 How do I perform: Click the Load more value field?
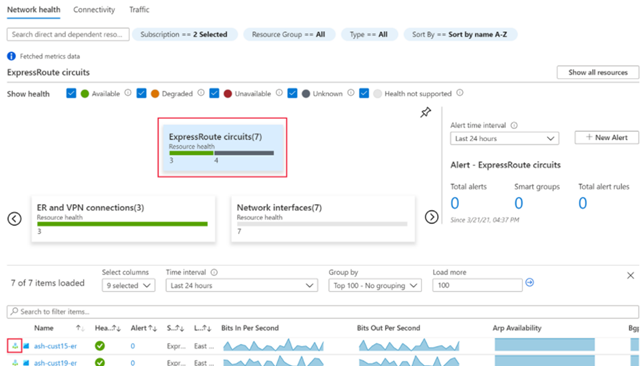[477, 285]
